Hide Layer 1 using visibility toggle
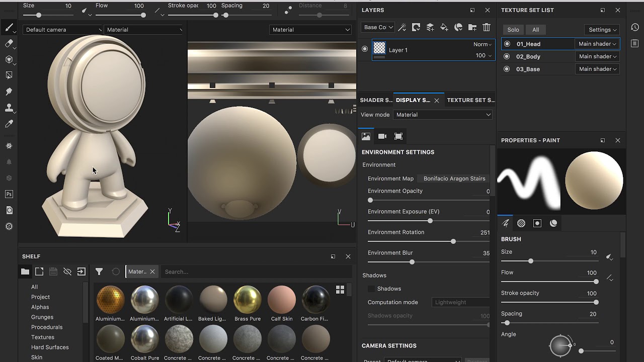Image resolution: width=644 pixels, height=362 pixels. coord(365,49)
